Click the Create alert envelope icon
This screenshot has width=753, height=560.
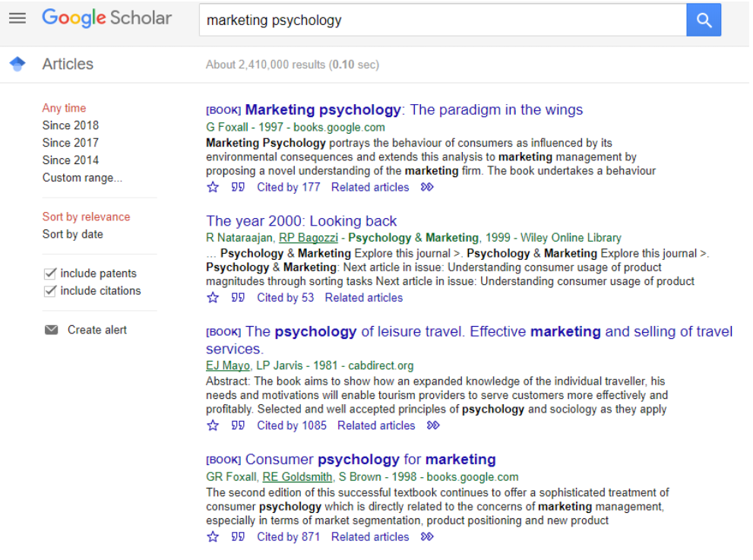[x=52, y=330]
